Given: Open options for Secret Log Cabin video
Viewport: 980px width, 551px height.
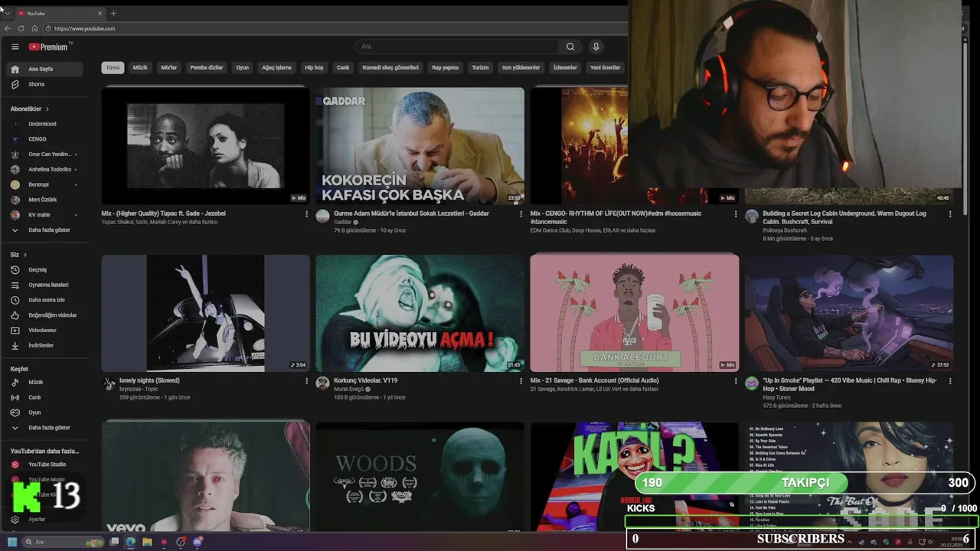Looking at the screenshot, I should pos(950,214).
